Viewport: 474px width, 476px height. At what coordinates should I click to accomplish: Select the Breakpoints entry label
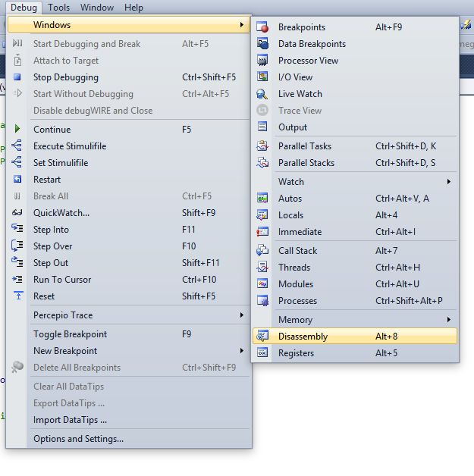302,27
